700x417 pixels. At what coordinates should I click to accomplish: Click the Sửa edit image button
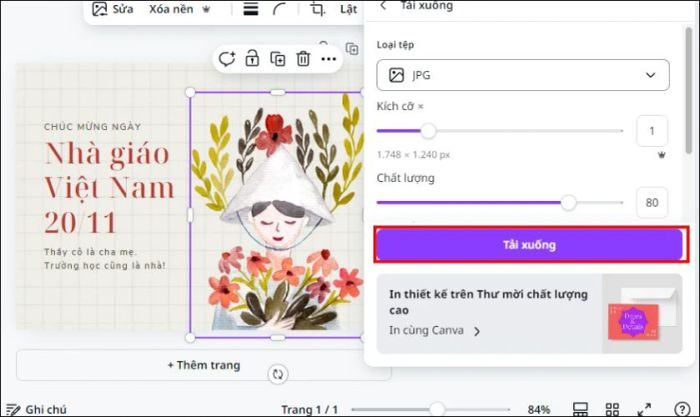[x=112, y=9]
